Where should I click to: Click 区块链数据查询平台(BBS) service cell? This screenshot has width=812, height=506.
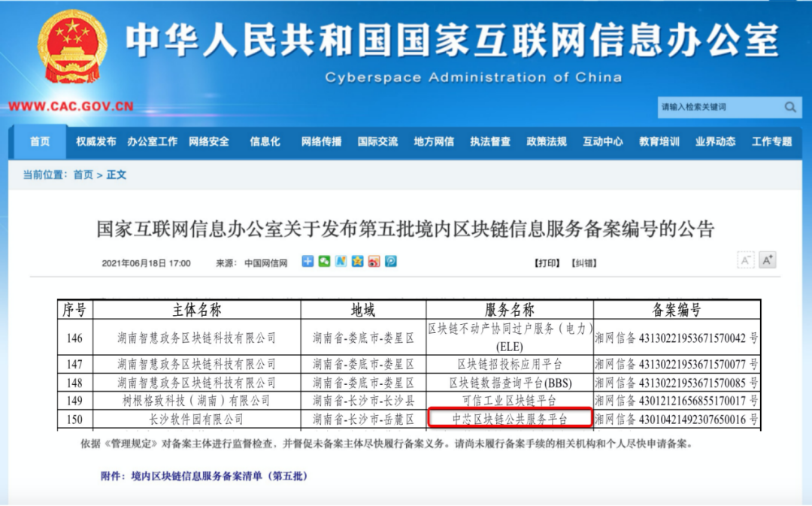(x=510, y=383)
